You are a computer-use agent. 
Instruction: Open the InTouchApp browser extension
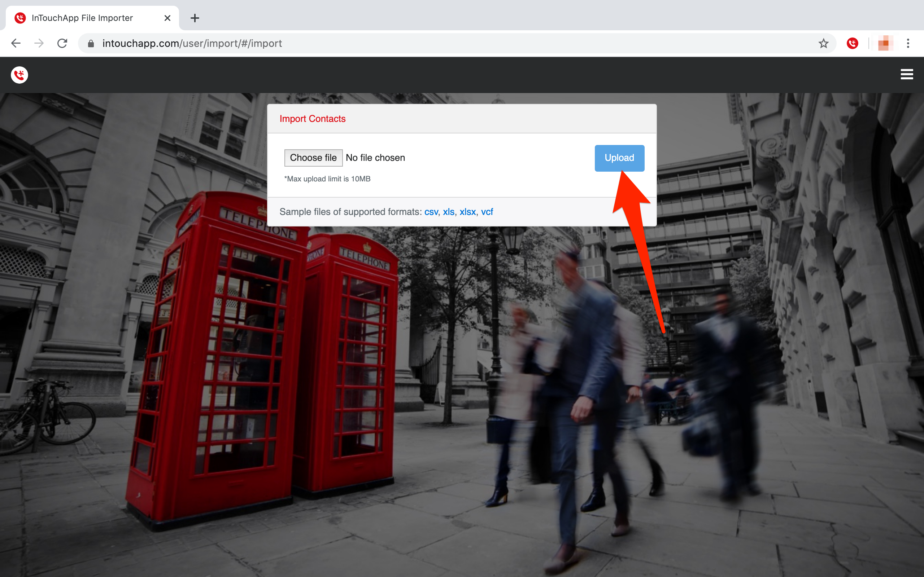coord(852,44)
